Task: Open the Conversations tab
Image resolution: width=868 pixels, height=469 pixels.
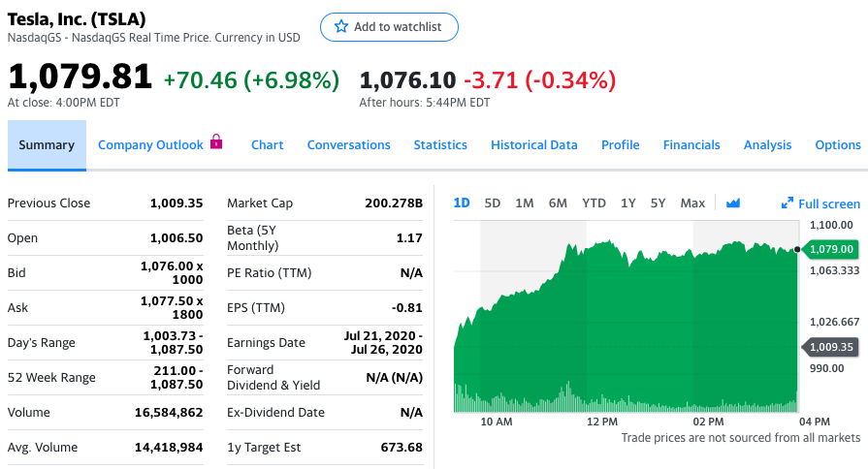Action: click(x=349, y=145)
